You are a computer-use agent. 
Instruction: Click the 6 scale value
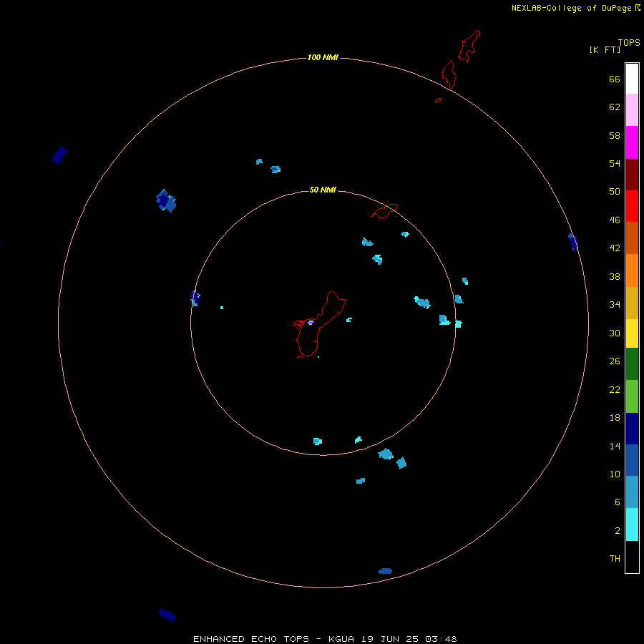coord(618,502)
